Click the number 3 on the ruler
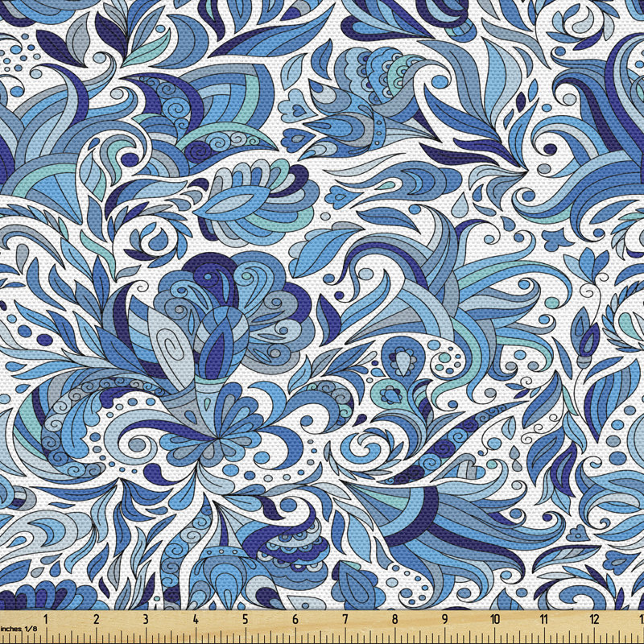 (x=146, y=619)
